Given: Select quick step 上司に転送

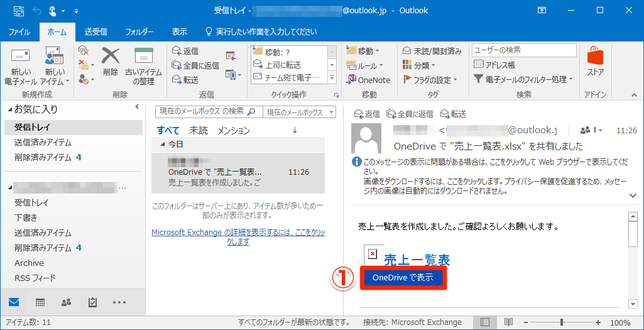Looking at the screenshot, I should click(289, 65).
